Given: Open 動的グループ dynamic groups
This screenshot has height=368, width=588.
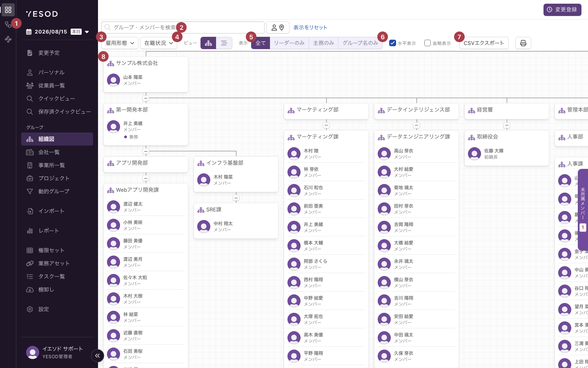Looking at the screenshot, I should point(57,191).
